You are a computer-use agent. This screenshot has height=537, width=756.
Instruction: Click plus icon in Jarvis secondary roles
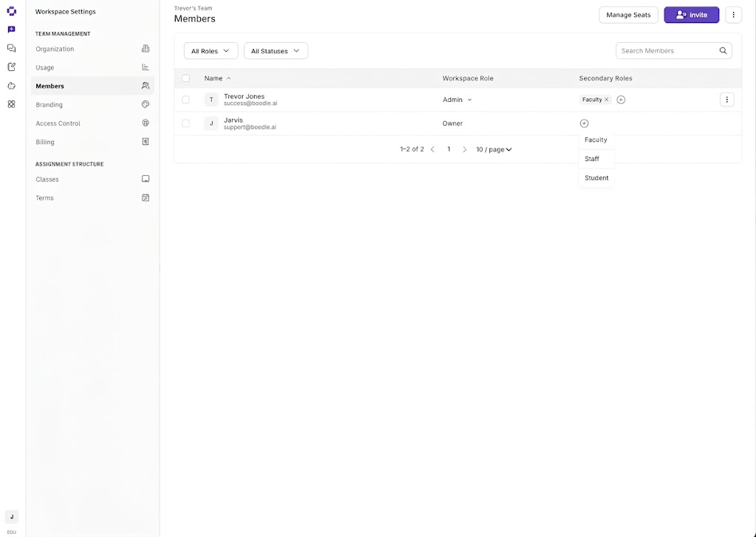(x=584, y=123)
